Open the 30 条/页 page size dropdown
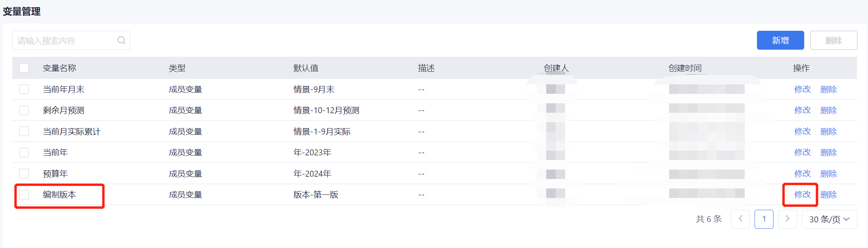868x248 pixels. pos(829,219)
